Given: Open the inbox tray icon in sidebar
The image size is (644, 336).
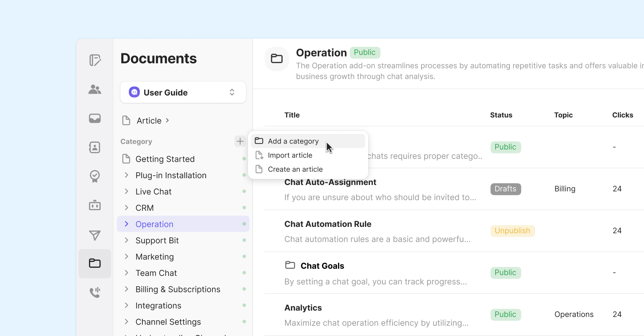Looking at the screenshot, I should tap(95, 118).
